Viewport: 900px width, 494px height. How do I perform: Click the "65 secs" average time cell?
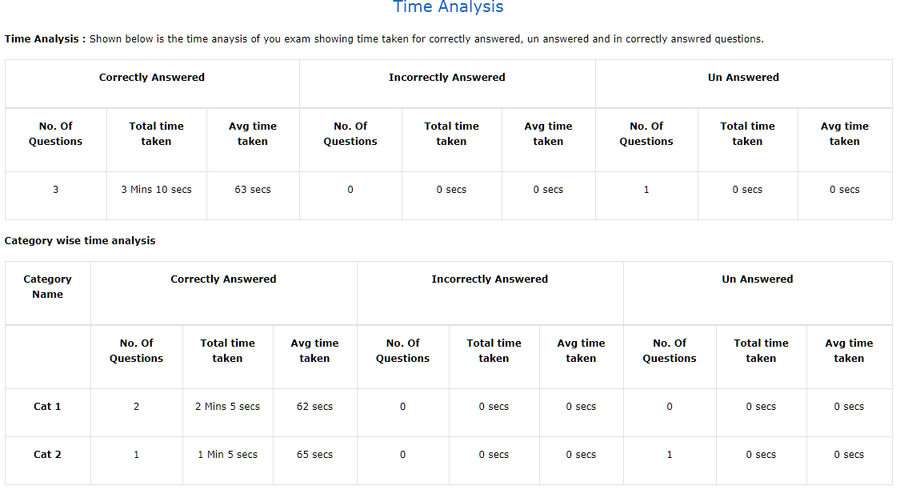(x=314, y=455)
